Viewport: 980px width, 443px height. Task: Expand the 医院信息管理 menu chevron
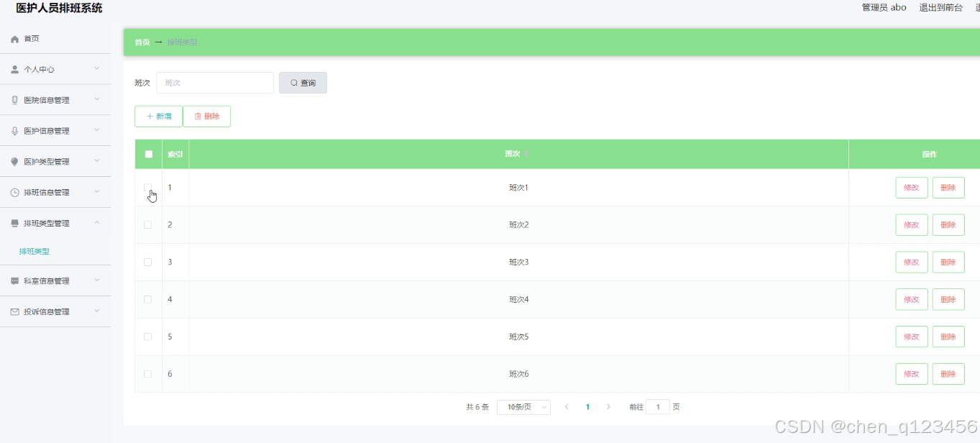(97, 100)
